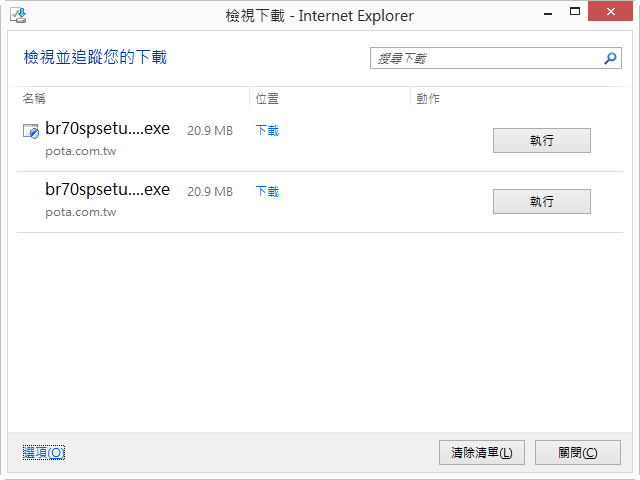Click the 關閉(C) button
The width and height of the screenshot is (640, 480).
point(578,452)
